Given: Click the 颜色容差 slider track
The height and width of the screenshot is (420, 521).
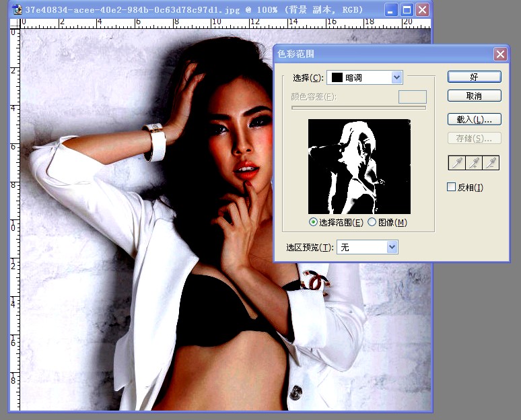Looking at the screenshot, I should 359,108.
